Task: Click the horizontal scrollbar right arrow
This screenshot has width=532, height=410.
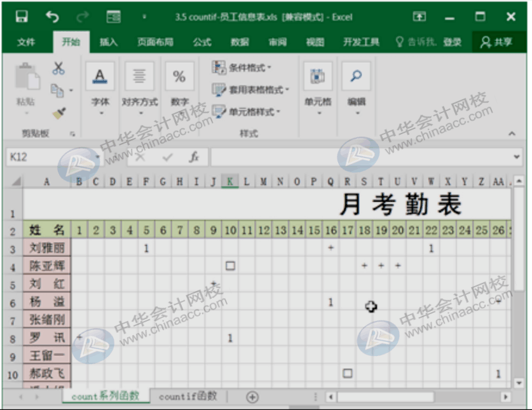Action: [x=505, y=397]
